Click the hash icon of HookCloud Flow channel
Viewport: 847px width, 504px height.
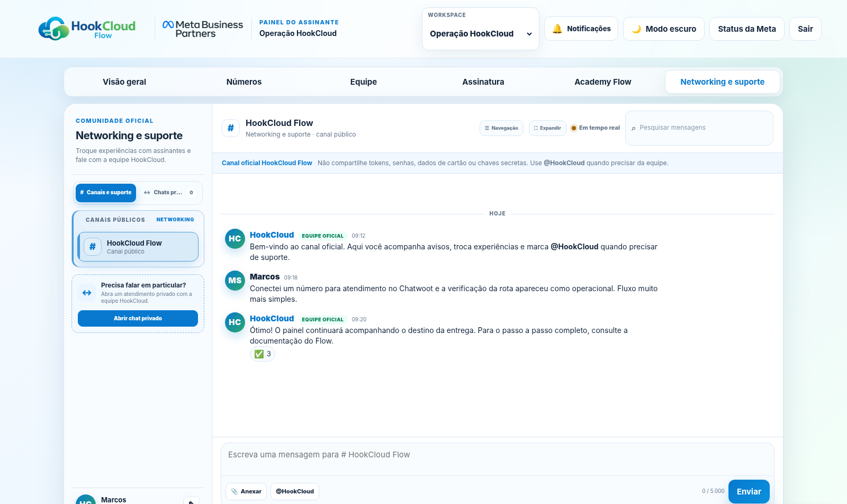pos(93,247)
